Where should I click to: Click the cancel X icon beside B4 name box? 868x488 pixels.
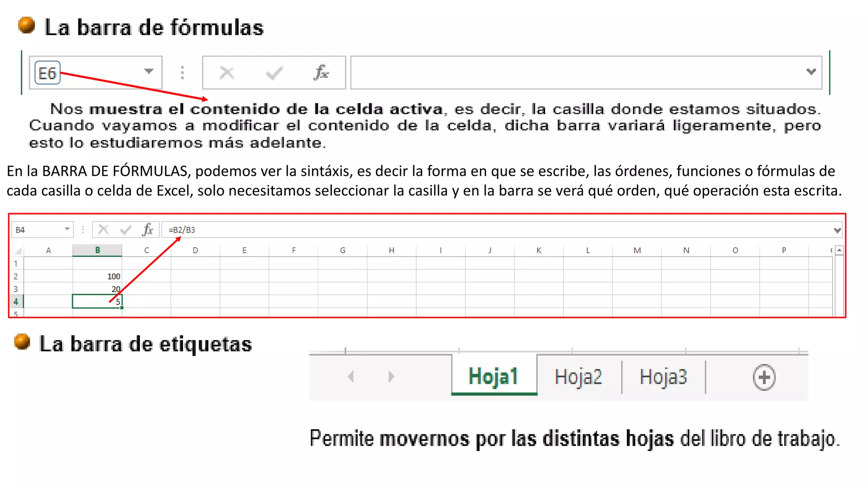pos(103,230)
